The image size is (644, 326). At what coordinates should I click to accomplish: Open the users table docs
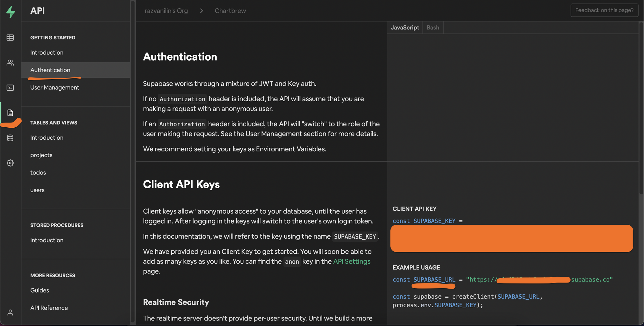pyautogui.click(x=37, y=190)
